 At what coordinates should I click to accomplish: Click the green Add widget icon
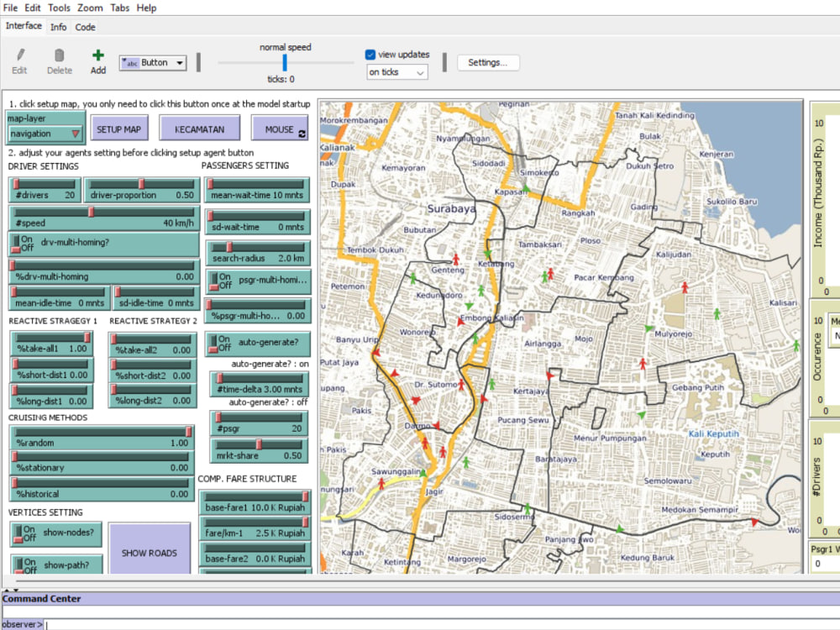pyautogui.click(x=97, y=54)
